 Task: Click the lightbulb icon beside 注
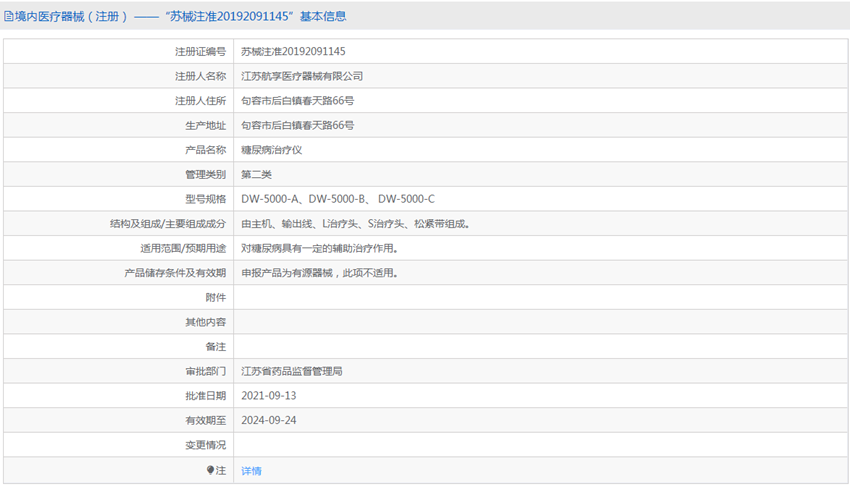click(210, 470)
